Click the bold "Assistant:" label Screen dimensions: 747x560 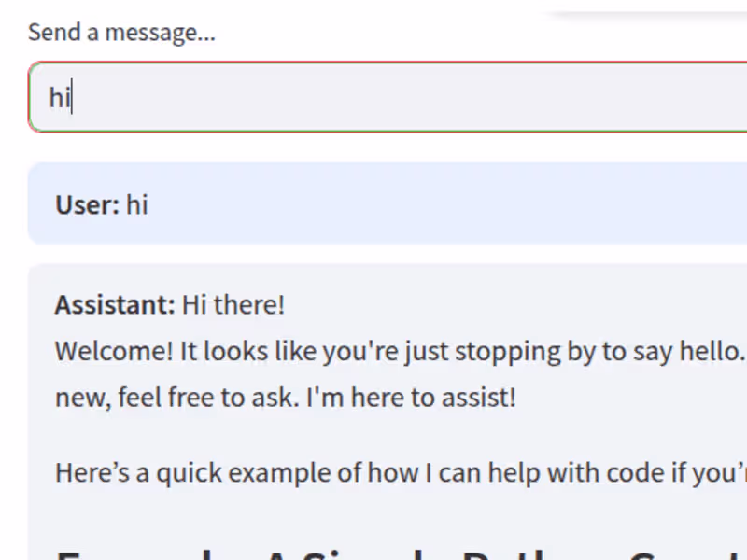point(115,304)
